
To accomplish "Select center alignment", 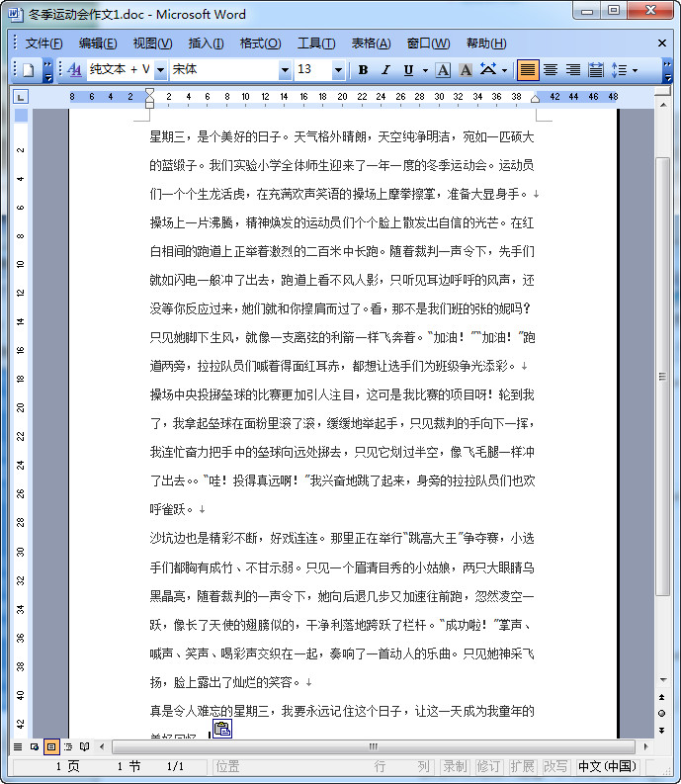I will (551, 70).
